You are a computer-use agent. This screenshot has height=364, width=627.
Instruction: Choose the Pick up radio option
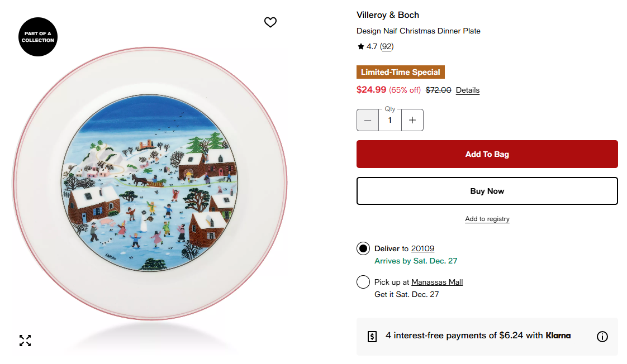pos(363,282)
